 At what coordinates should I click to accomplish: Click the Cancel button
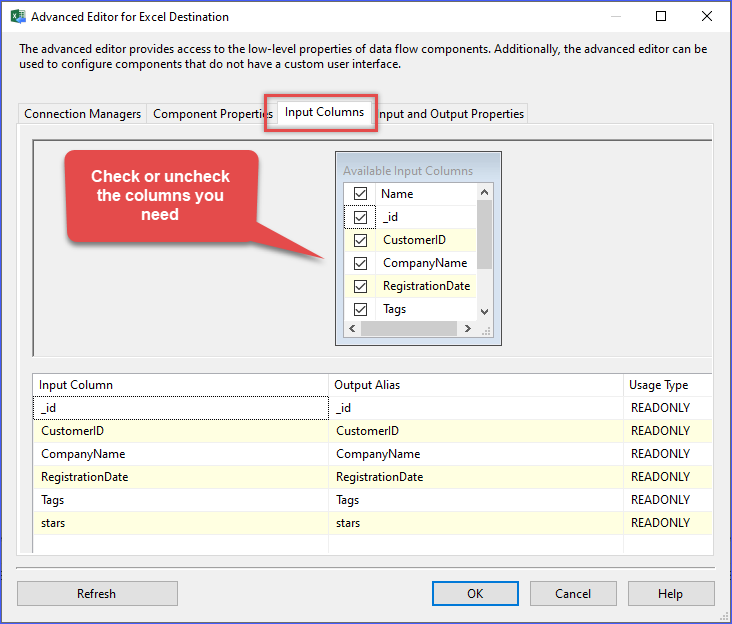point(573,593)
